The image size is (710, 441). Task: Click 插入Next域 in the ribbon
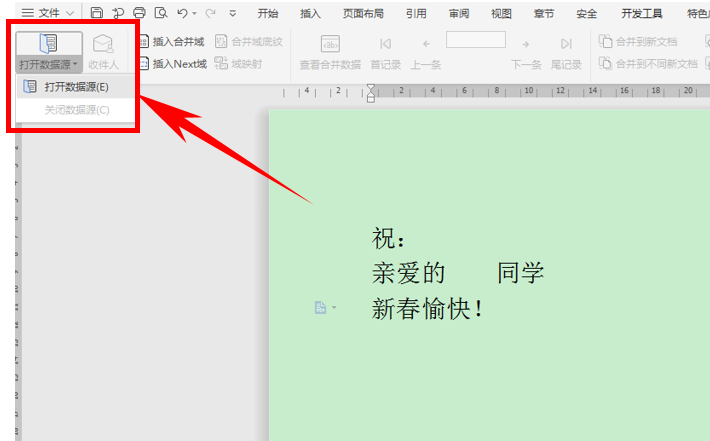[173, 64]
